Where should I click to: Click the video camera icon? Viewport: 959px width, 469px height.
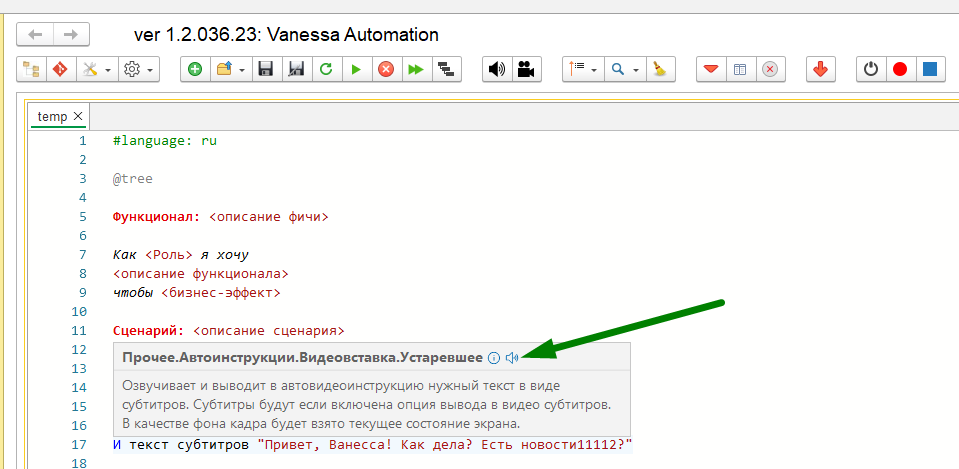click(526, 69)
